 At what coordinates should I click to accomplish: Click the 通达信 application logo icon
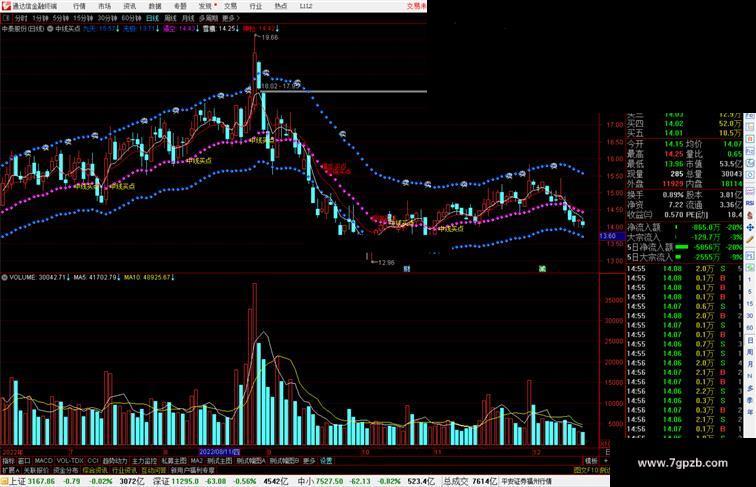pos(6,6)
